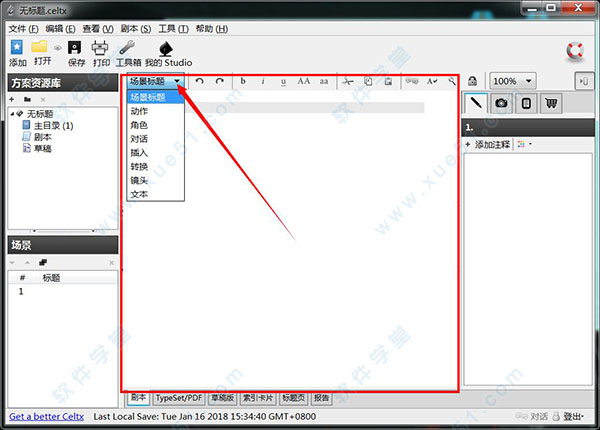600x430 pixels.
Task: Toggle bold formatting button
Action: pos(242,81)
